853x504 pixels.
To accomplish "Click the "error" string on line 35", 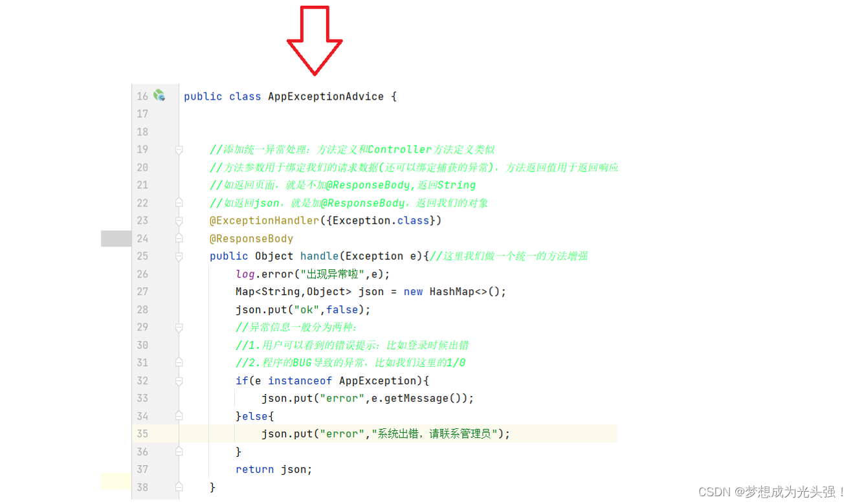I will pyautogui.click(x=342, y=433).
